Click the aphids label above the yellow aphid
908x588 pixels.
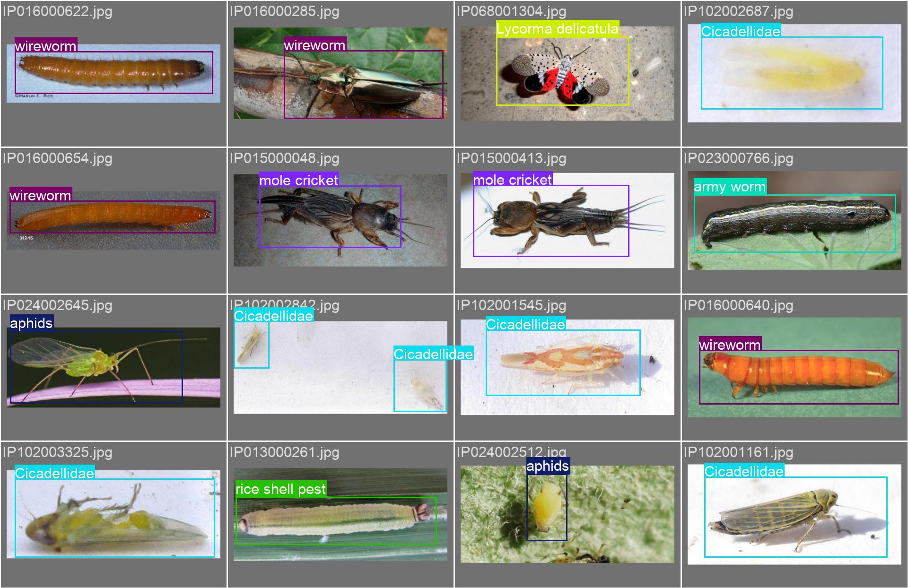point(548,466)
